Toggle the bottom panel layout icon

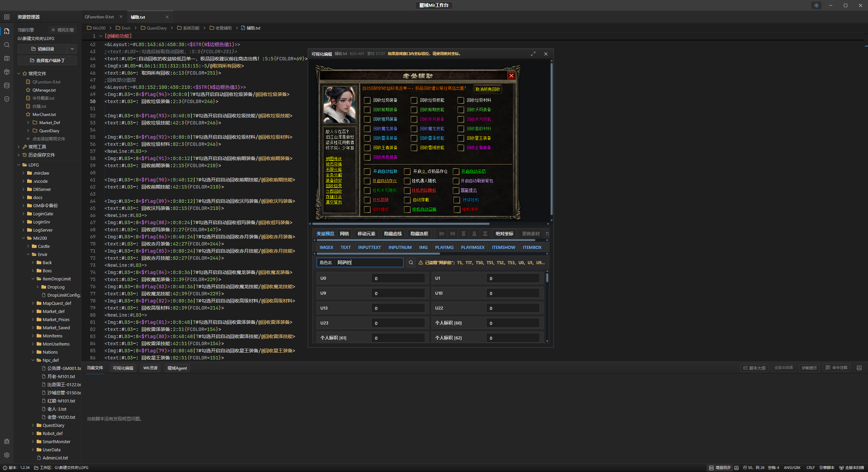(859, 368)
